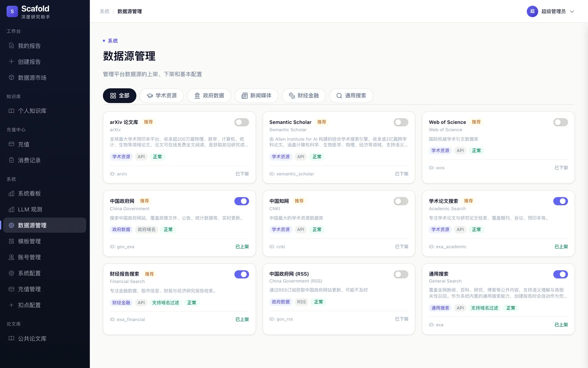Open the 通用搜索 tab

click(x=351, y=96)
